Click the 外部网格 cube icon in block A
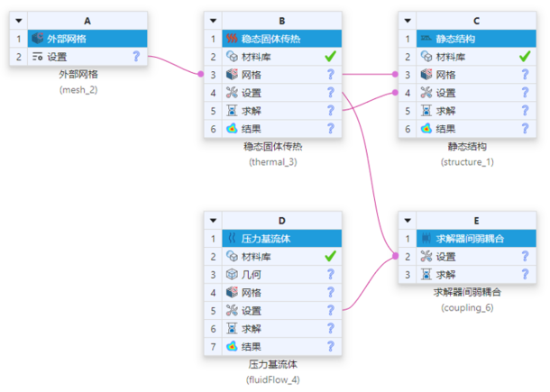 (37, 38)
